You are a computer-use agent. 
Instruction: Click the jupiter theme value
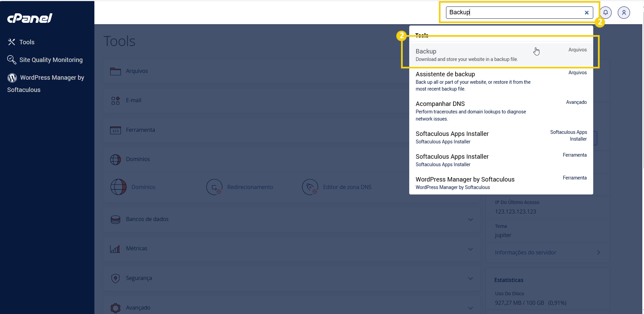coord(503,235)
